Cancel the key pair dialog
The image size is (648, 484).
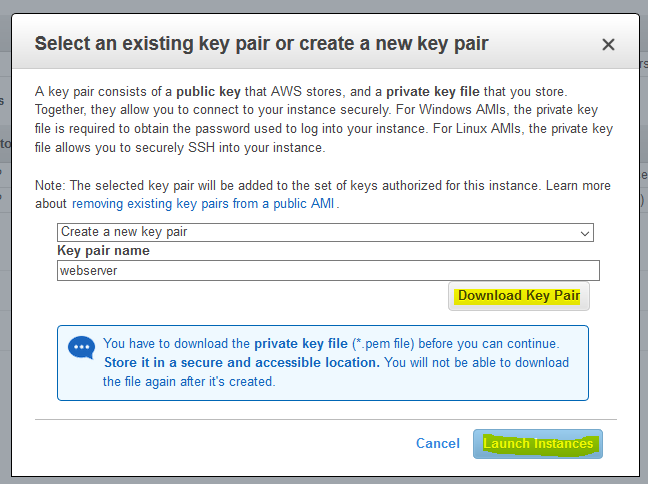point(438,443)
